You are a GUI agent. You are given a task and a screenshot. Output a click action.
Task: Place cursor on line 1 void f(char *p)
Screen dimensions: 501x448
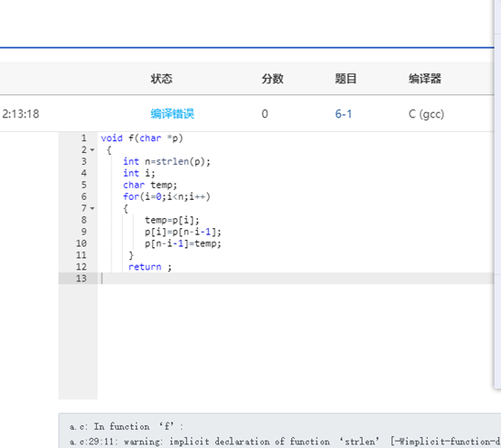(142, 138)
